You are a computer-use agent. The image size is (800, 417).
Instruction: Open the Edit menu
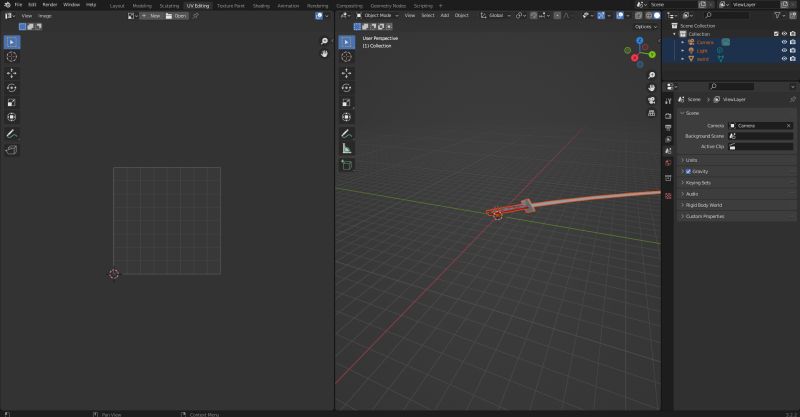(x=32, y=5)
